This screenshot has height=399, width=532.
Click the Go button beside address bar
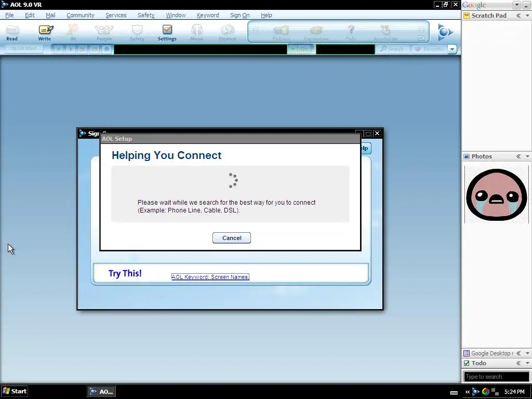pyautogui.click(x=304, y=49)
